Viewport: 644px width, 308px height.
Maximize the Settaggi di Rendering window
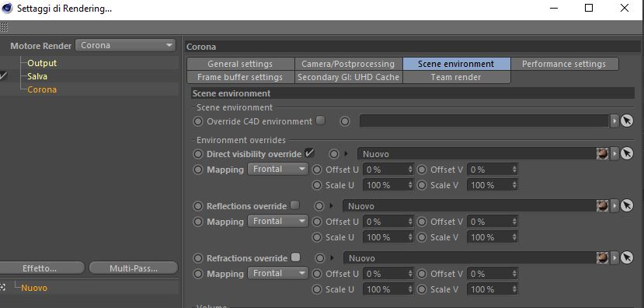coord(589,8)
